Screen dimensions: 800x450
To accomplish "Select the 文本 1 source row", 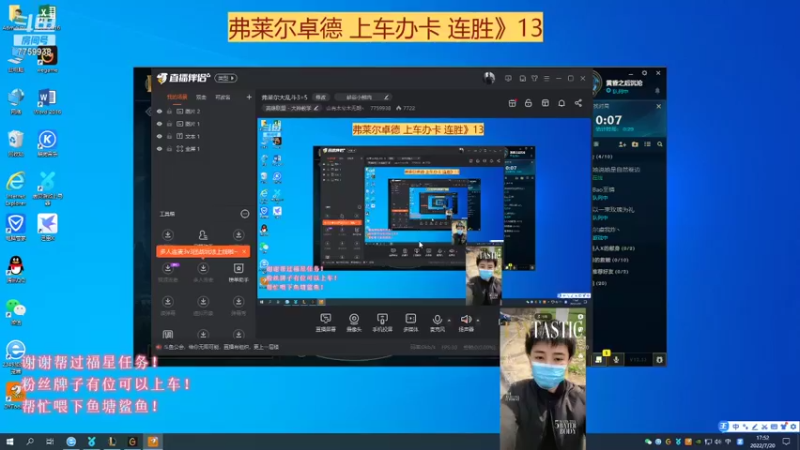I will [203, 136].
